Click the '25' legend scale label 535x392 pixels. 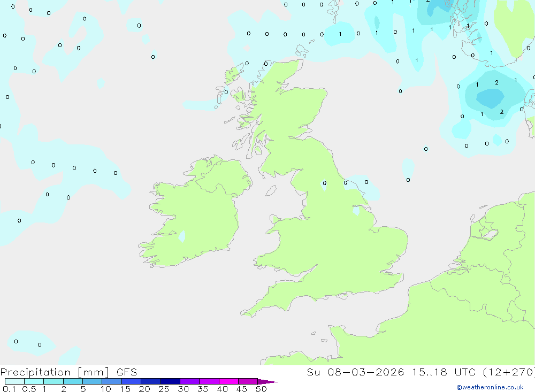point(164,389)
